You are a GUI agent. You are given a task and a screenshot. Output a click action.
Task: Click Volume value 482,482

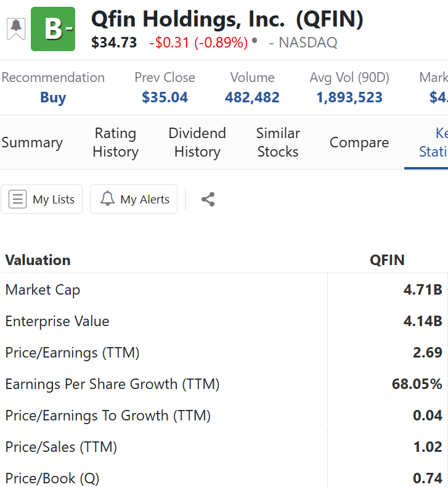pyautogui.click(x=252, y=97)
